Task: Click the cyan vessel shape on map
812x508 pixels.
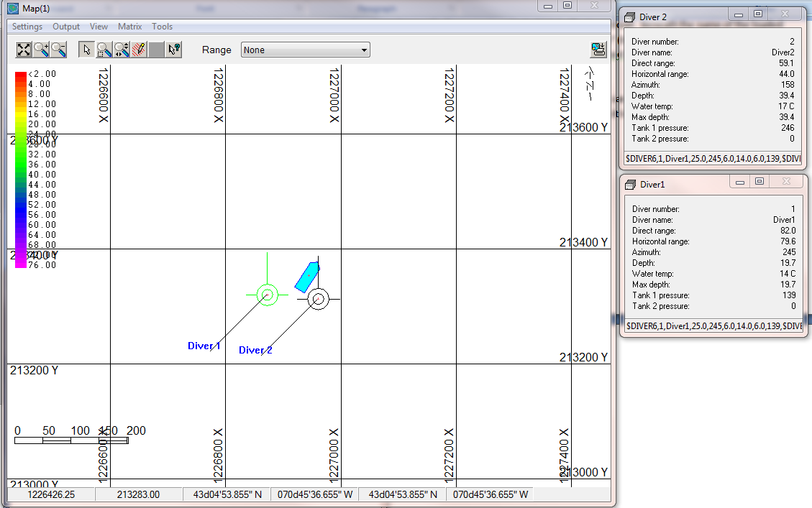Action: (x=308, y=277)
